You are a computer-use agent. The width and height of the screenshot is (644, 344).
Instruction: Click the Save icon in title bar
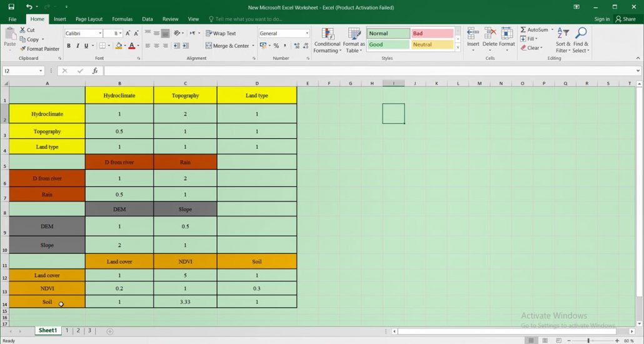point(11,7)
